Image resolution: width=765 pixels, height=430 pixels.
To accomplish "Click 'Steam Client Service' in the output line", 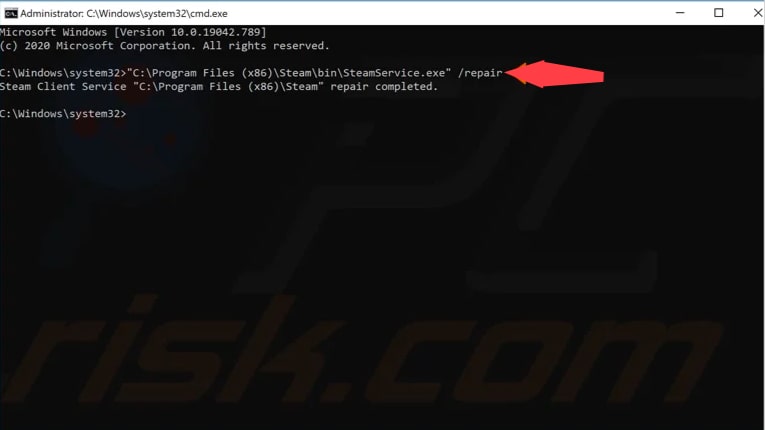I will pyautogui.click(x=63, y=87).
